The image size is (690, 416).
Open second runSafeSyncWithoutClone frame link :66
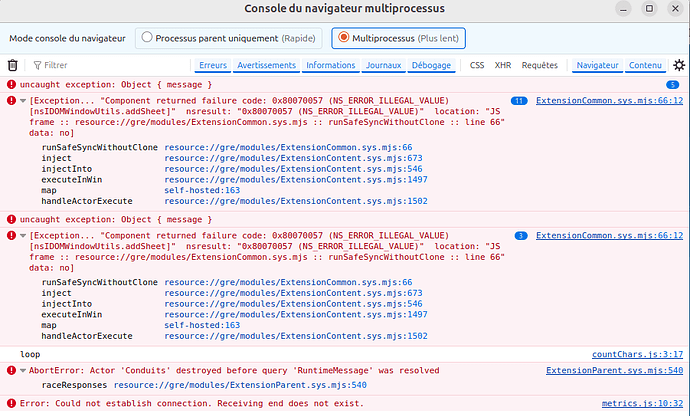[288, 282]
